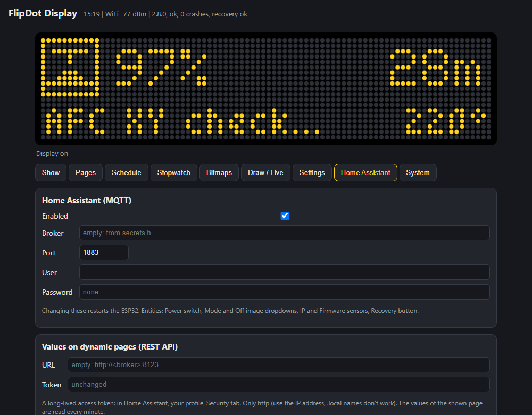Screen dimensions: 532x415
Task: Open the Schedule tab
Action: click(127, 173)
